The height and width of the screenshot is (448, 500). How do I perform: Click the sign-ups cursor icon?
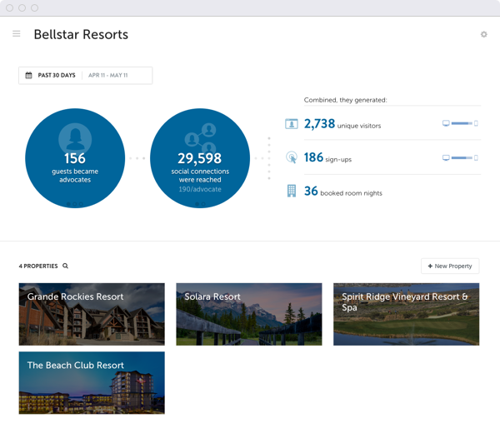point(291,157)
